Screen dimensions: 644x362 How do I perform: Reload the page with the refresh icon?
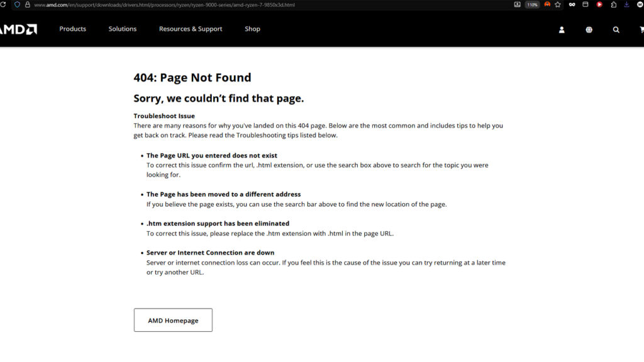(4, 4)
